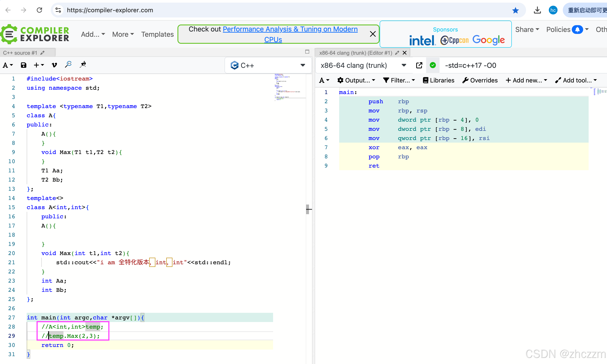
Task: Open the Filter options dropdown
Action: [399, 80]
